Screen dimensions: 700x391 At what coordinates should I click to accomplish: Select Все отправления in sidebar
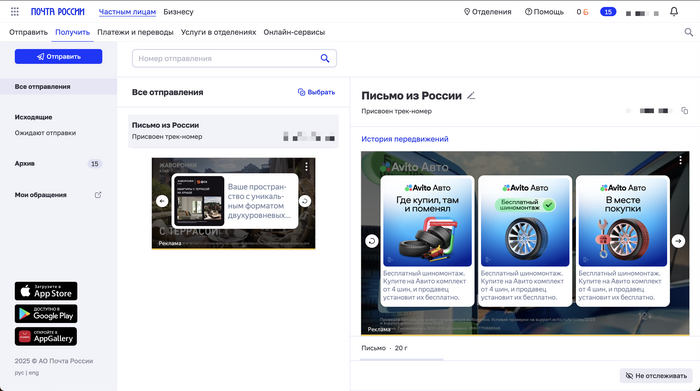point(58,87)
